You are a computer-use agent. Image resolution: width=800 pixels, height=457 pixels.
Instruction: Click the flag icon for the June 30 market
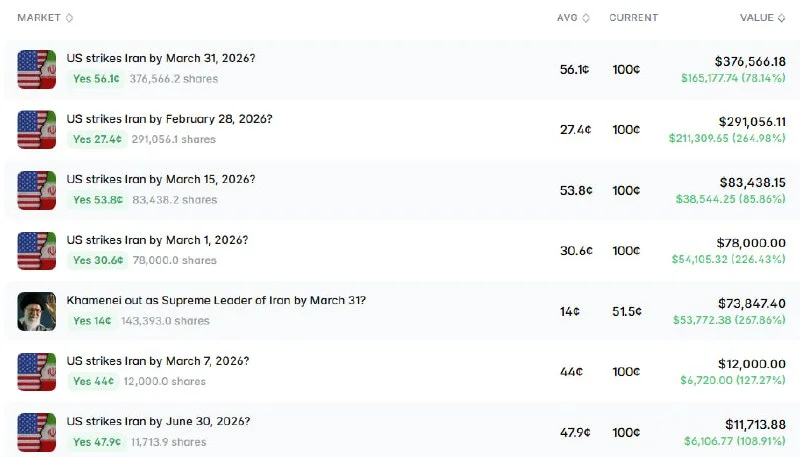pyautogui.click(x=36, y=432)
